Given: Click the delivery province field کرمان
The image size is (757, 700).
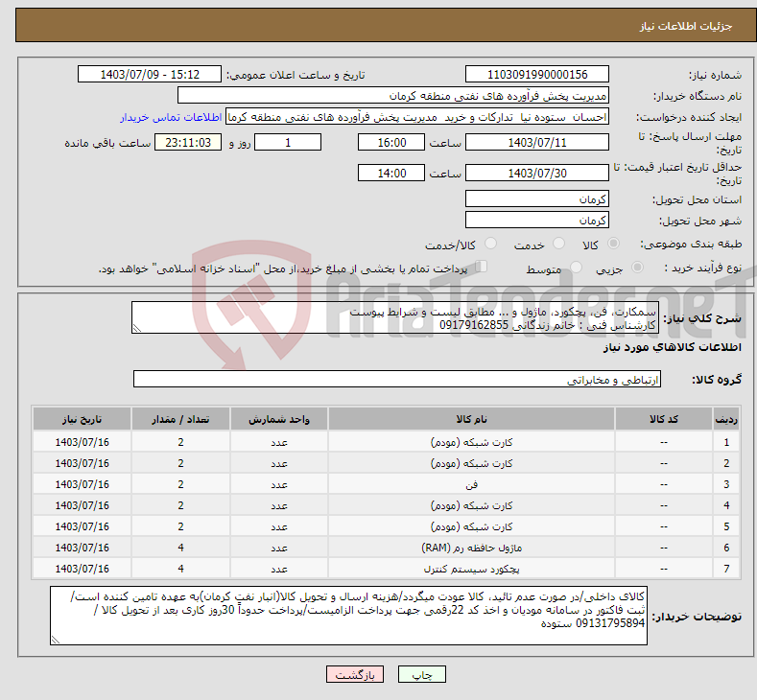Looking at the screenshot, I should coord(537,198).
